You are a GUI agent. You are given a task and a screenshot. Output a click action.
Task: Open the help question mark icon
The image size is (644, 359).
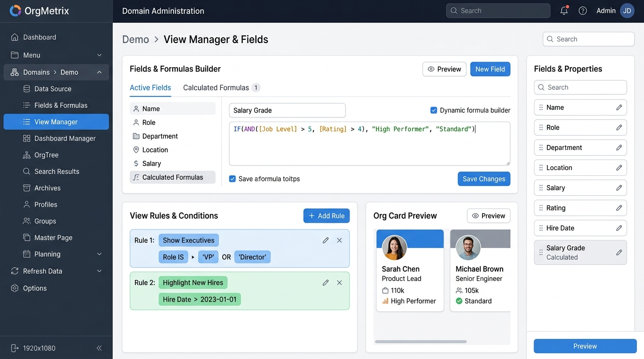pyautogui.click(x=583, y=11)
